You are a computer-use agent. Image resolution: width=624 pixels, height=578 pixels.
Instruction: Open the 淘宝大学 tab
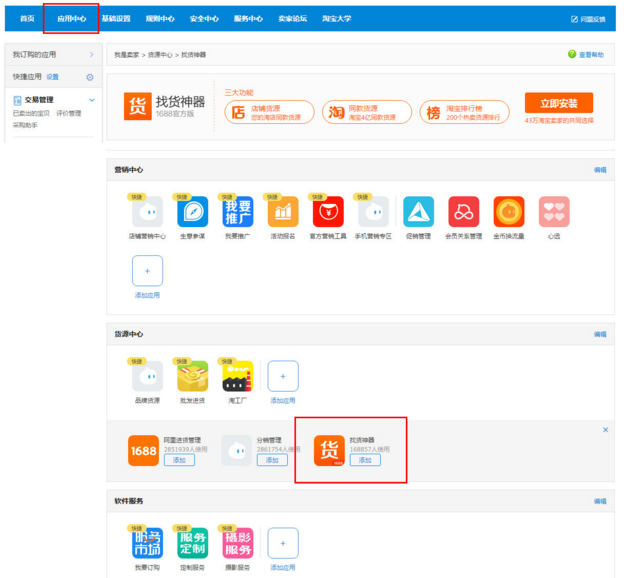(337, 19)
